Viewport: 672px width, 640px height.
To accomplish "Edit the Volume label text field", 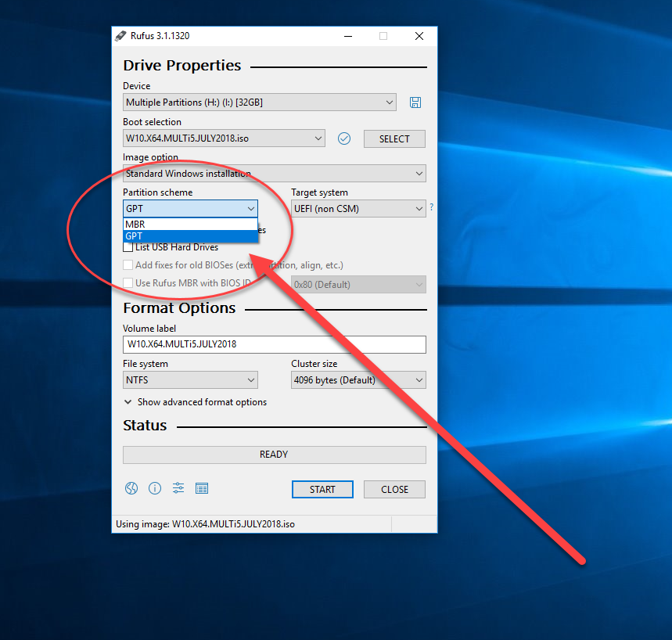I will click(x=275, y=345).
